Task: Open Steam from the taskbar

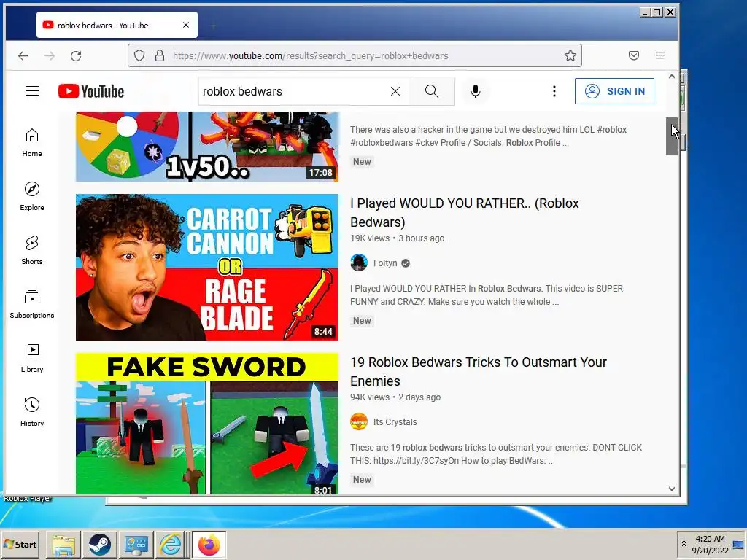Action: [99, 544]
